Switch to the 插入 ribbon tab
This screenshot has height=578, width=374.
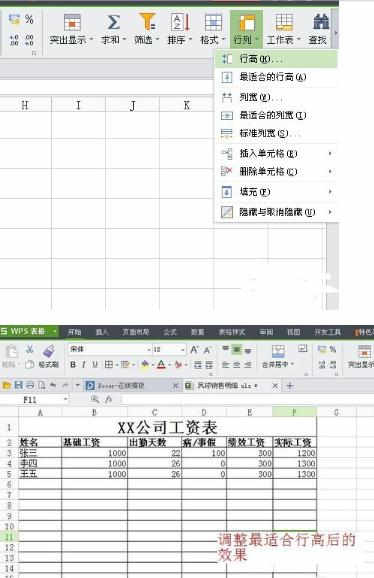click(102, 332)
